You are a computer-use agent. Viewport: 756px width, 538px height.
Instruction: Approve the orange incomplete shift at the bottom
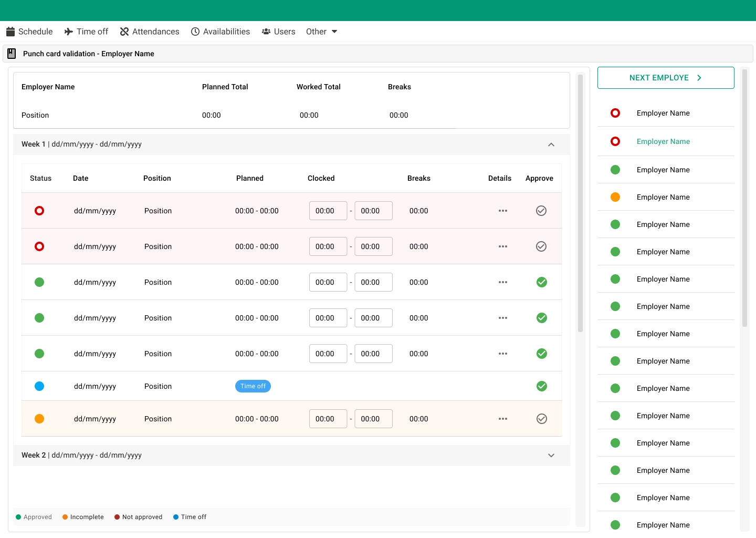[x=541, y=419]
